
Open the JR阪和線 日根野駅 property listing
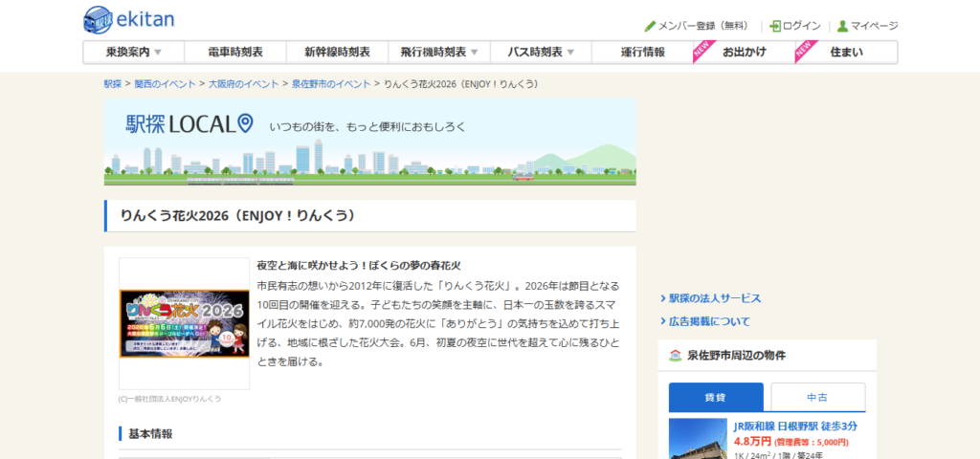pos(794,426)
